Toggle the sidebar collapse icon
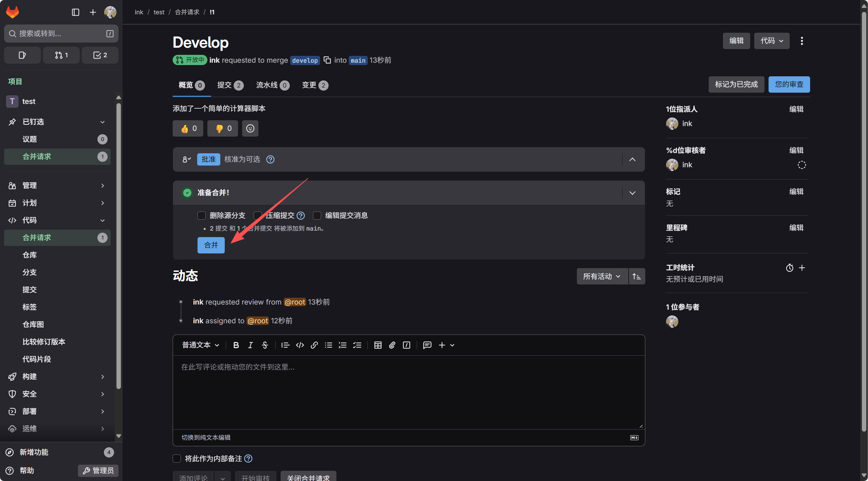Image resolution: width=868 pixels, height=481 pixels. (75, 12)
